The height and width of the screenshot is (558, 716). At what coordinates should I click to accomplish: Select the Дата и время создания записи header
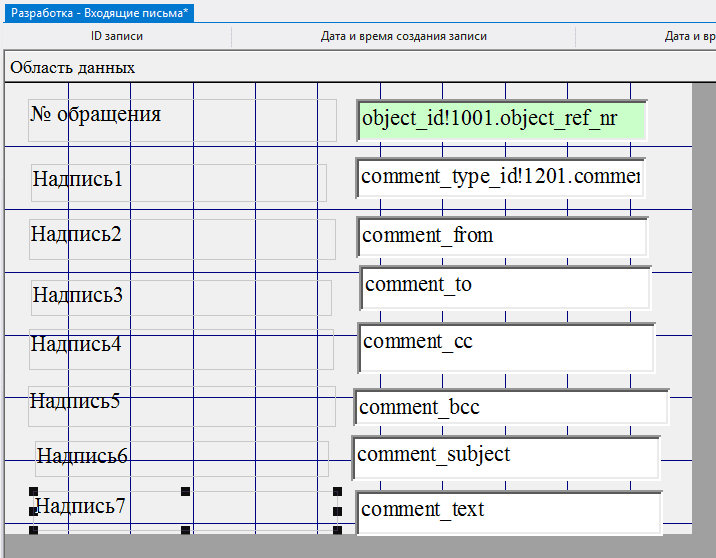click(x=403, y=37)
